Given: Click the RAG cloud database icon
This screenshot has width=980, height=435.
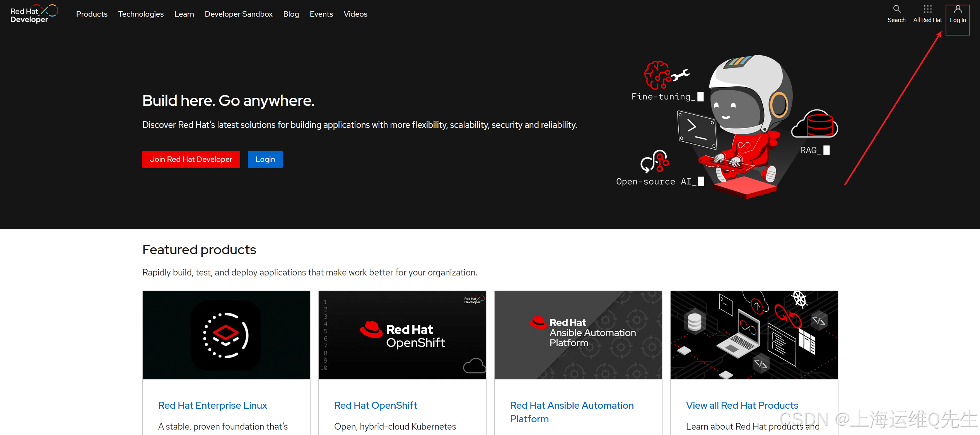Looking at the screenshot, I should click(x=815, y=124).
